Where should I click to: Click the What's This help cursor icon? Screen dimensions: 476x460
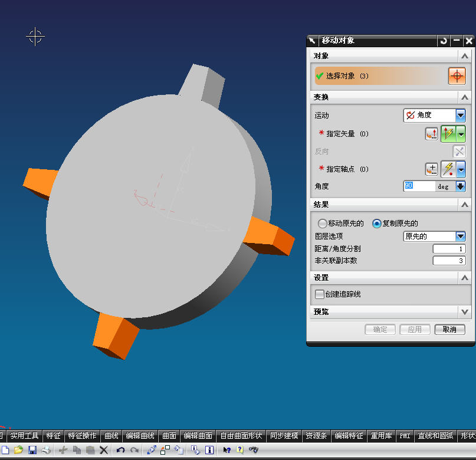point(226,450)
